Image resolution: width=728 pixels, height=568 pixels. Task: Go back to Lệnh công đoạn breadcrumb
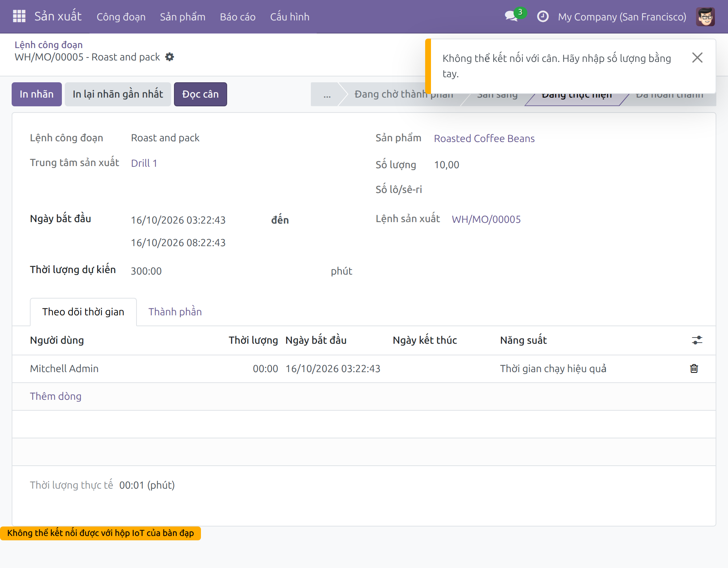[x=48, y=44]
